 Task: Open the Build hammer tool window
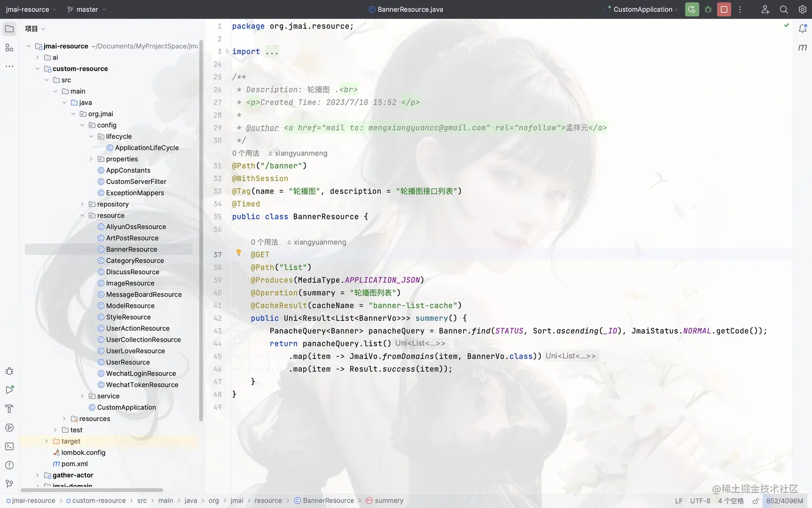pos(9,409)
